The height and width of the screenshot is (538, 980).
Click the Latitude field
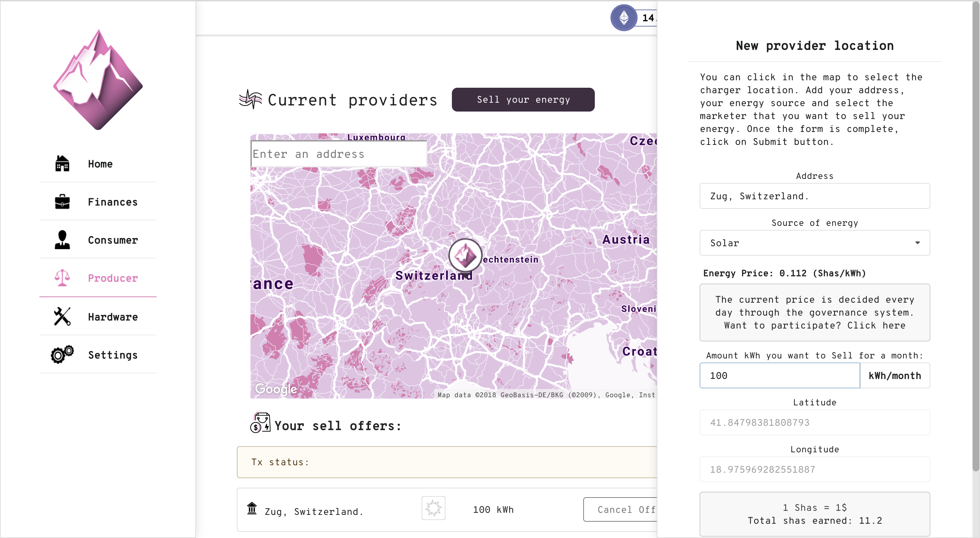pos(815,422)
